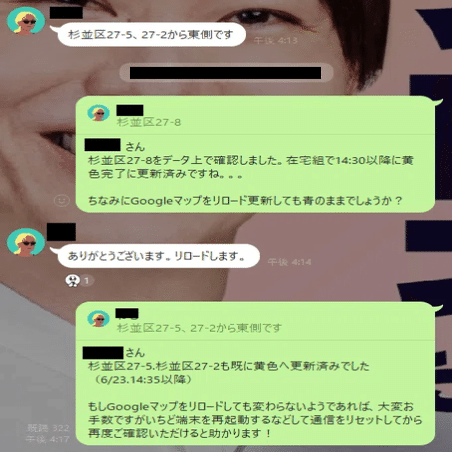Click the 午後 4:13 timestamp
The width and height of the screenshot is (452, 452).
click(x=275, y=41)
